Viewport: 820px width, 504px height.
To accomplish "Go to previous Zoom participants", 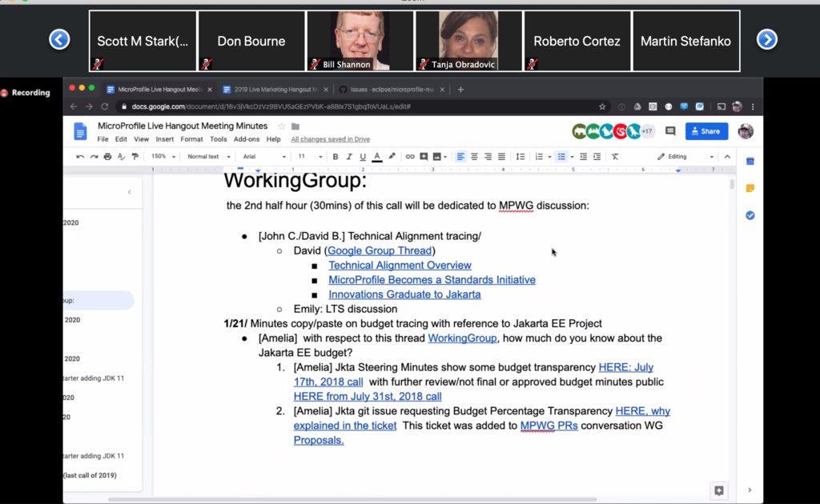I will [x=59, y=40].
